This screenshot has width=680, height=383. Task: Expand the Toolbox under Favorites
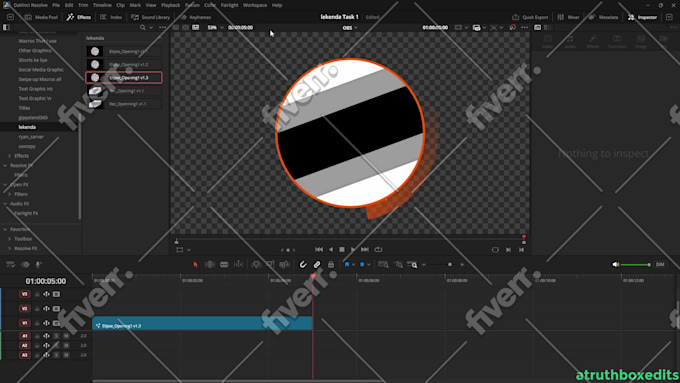tap(10, 239)
